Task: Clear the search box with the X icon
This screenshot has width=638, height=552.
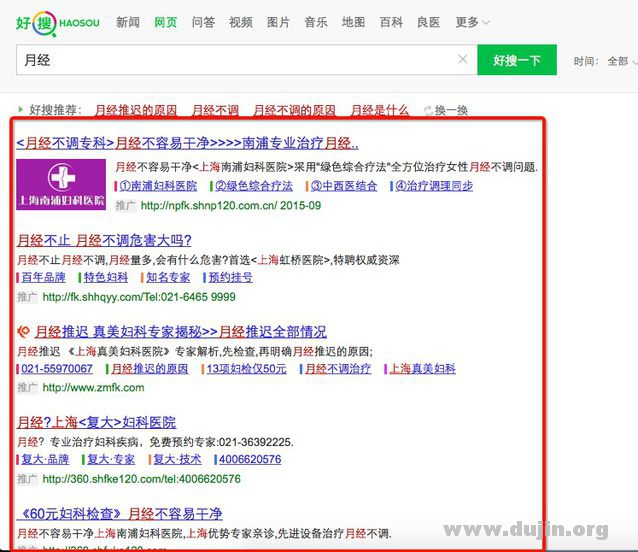Action: (463, 59)
